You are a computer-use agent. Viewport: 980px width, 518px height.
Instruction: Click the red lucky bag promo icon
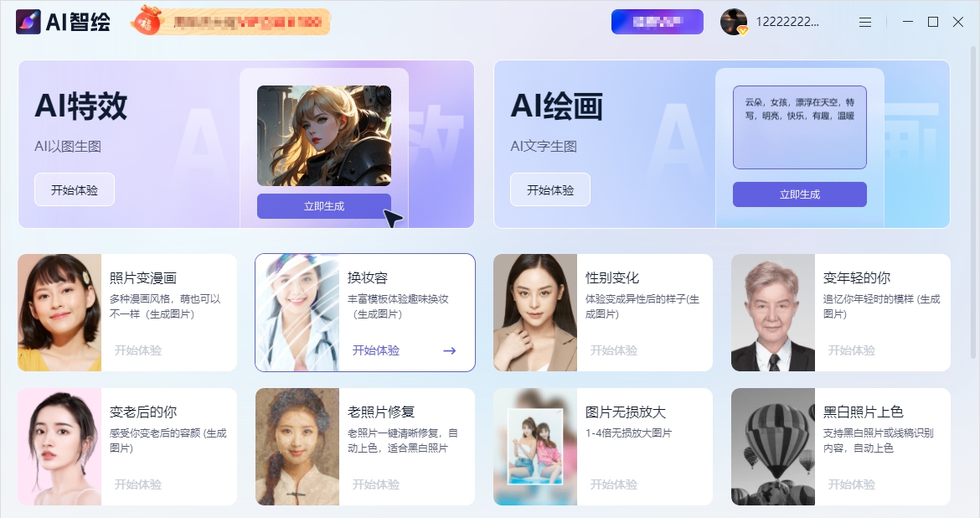click(147, 21)
